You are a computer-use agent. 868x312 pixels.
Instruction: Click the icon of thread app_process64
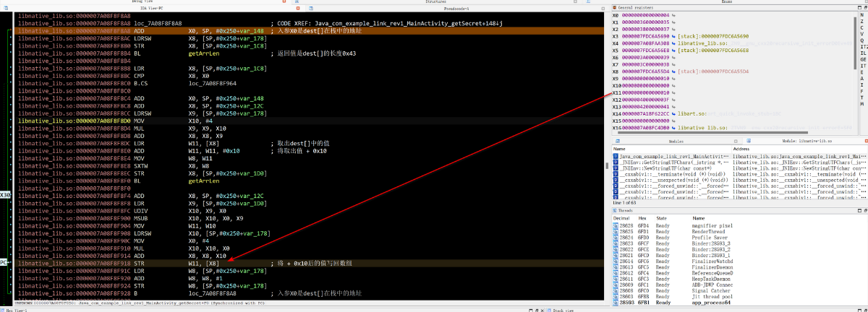coord(615,303)
